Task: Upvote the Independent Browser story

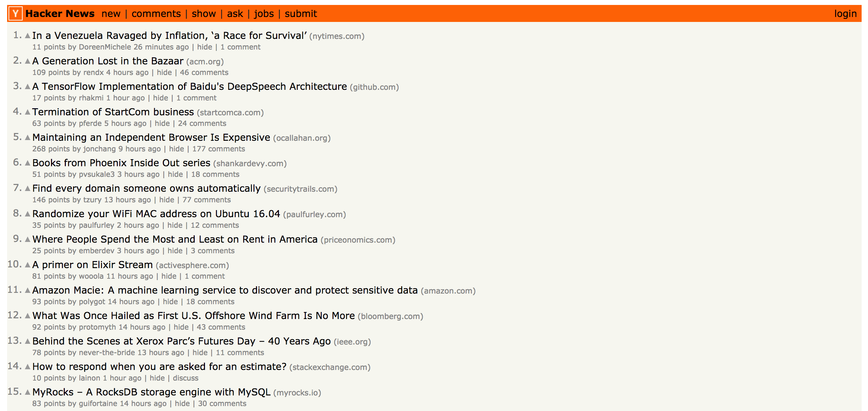Action: pyautogui.click(x=28, y=138)
